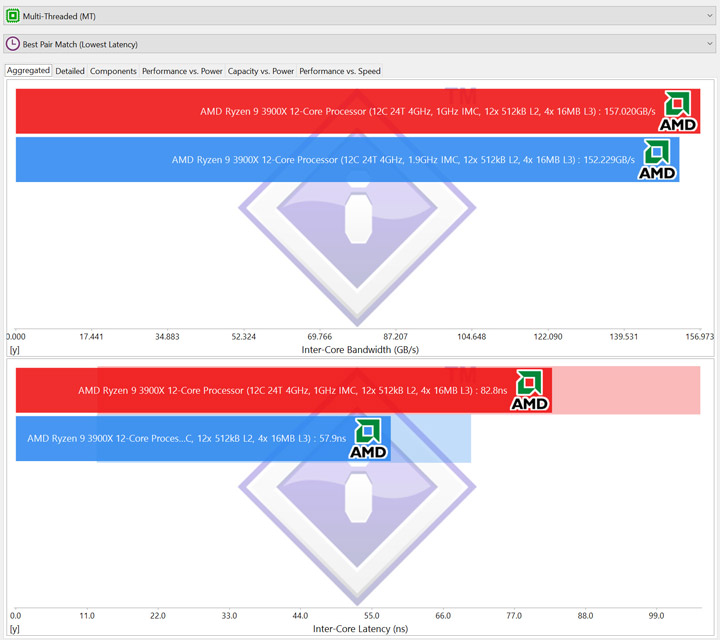Click the green CPU chip icon
720x640 pixels.
[x=12, y=16]
